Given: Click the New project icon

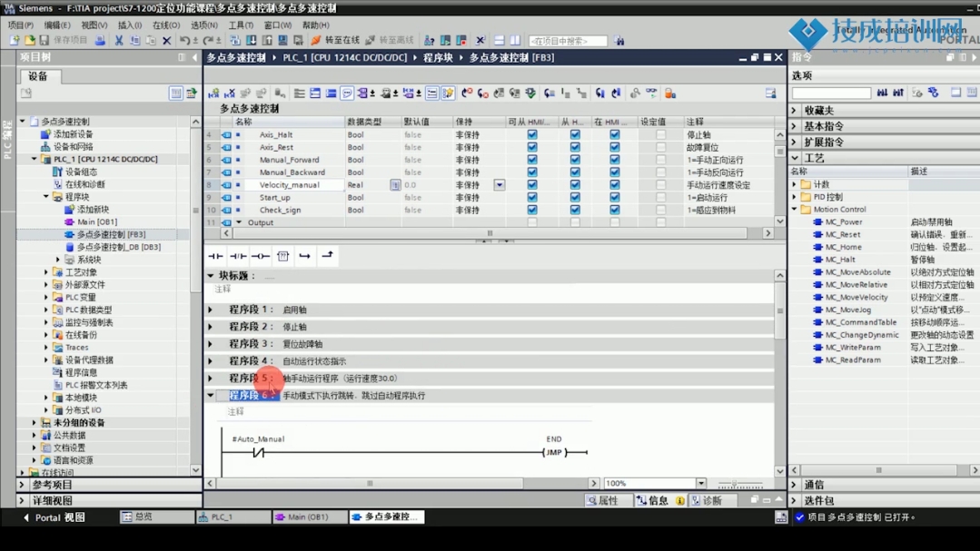Looking at the screenshot, I should click(15, 41).
